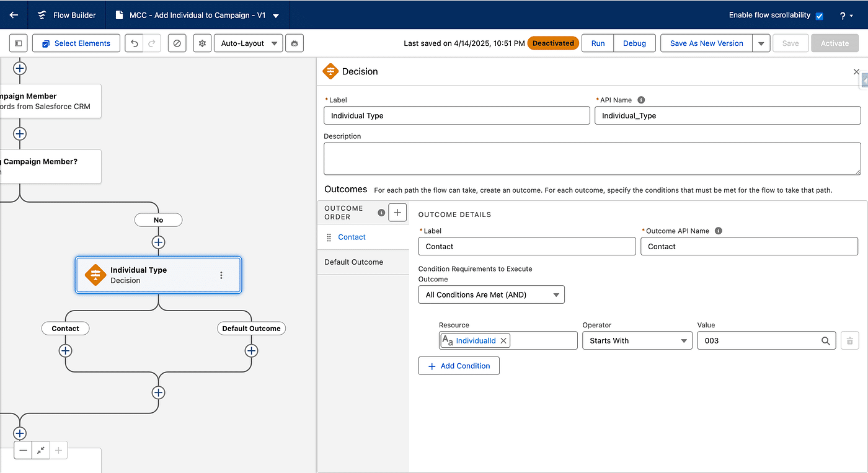Open condition requirements AND dropdown
This screenshot has height=473, width=868.
click(491, 295)
